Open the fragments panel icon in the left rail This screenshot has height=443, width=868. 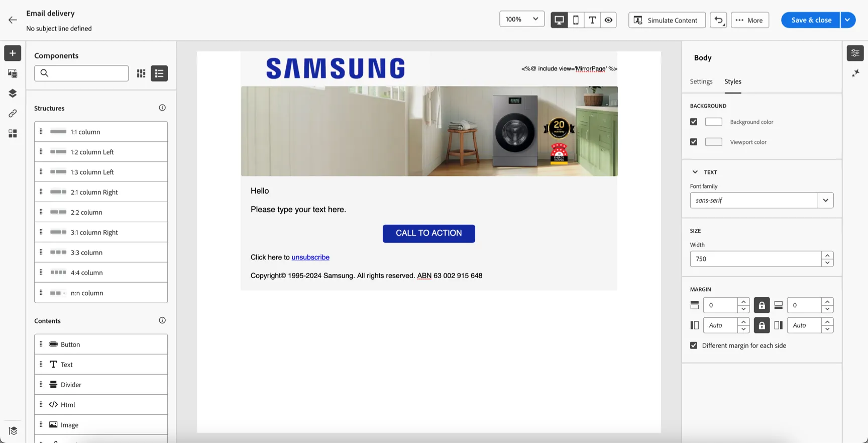(13, 73)
